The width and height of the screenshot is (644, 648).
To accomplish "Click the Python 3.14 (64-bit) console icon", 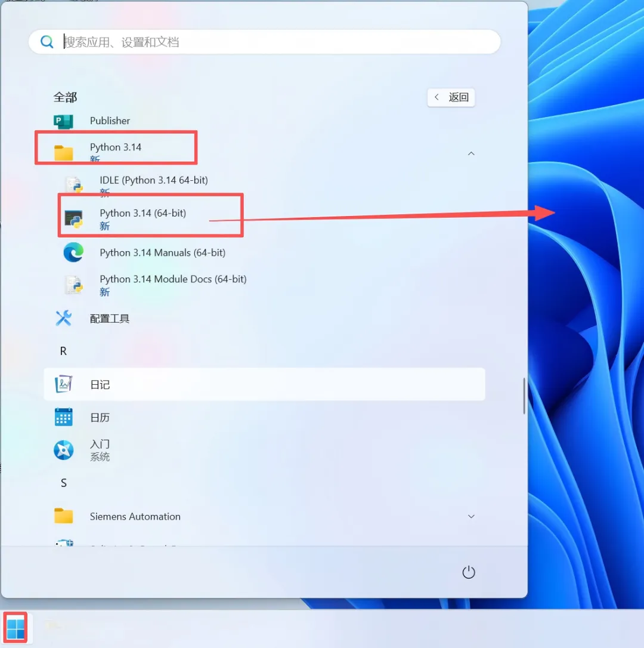I will pos(74,219).
